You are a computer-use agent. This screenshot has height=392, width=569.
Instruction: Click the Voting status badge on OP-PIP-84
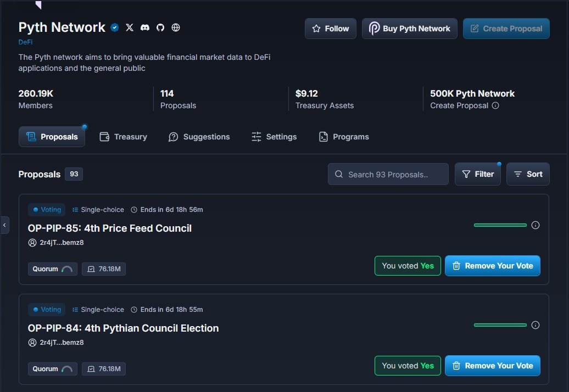(47, 310)
